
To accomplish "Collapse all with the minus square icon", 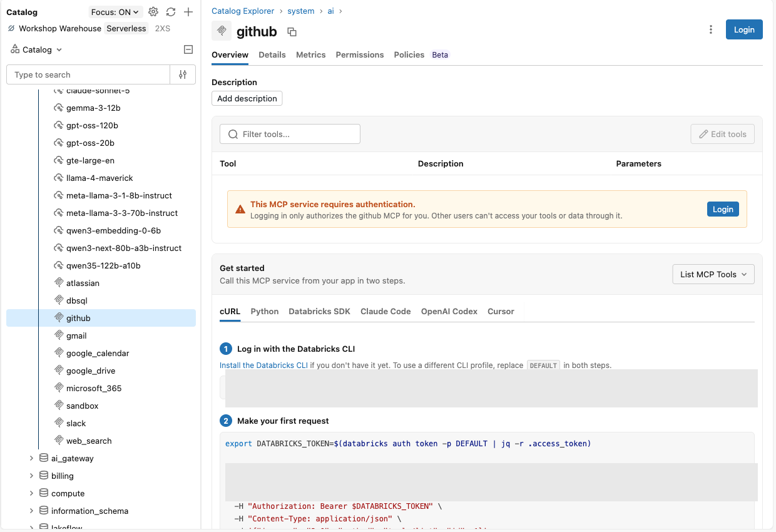I will click(x=188, y=49).
